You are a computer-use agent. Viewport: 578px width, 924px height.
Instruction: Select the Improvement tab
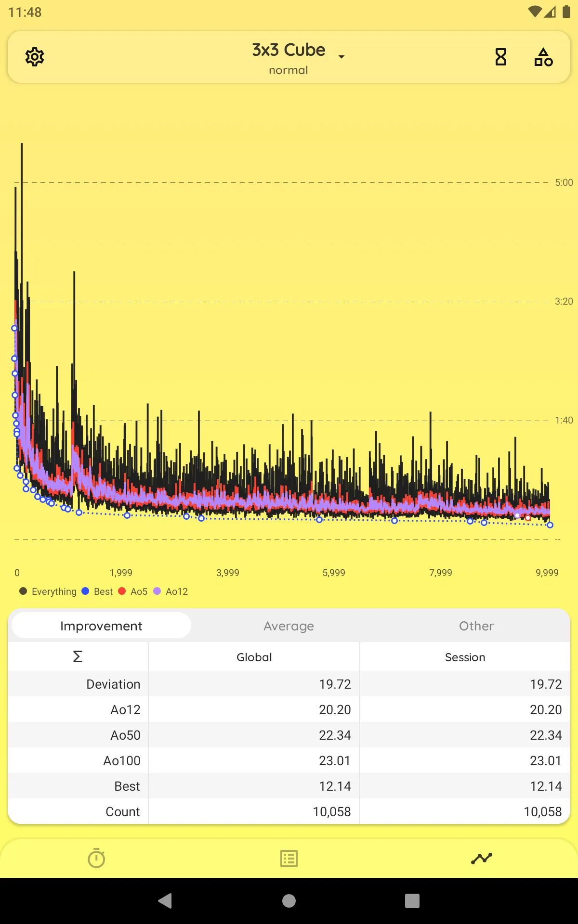tap(101, 626)
